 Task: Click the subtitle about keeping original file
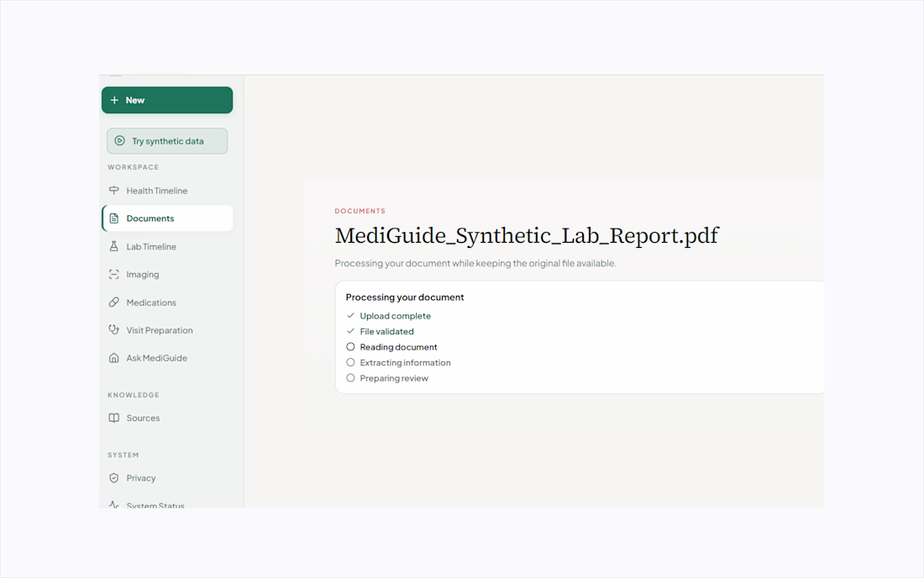(x=475, y=263)
